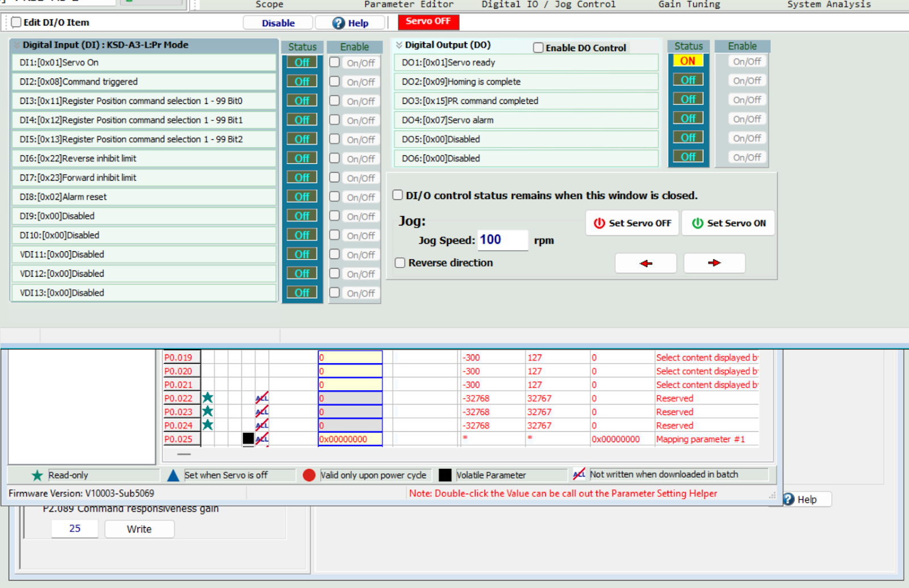
Task: Click the Help question mark icon in toolbar
Action: [x=339, y=23]
